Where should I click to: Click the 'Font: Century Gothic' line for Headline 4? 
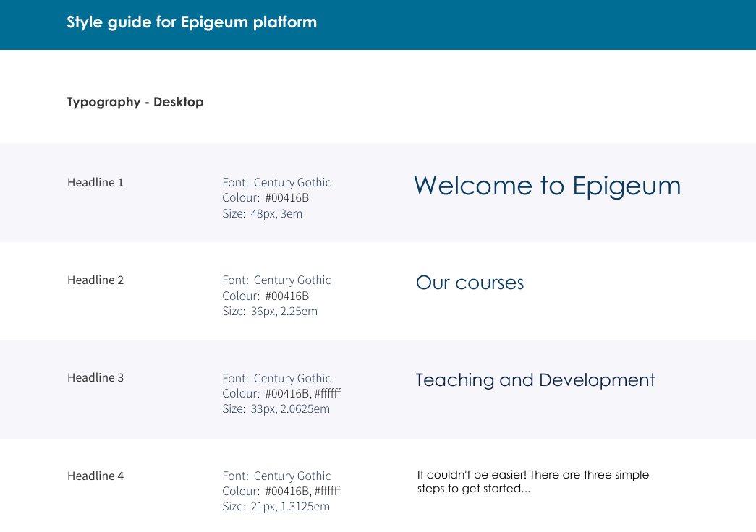pyautogui.click(x=276, y=476)
